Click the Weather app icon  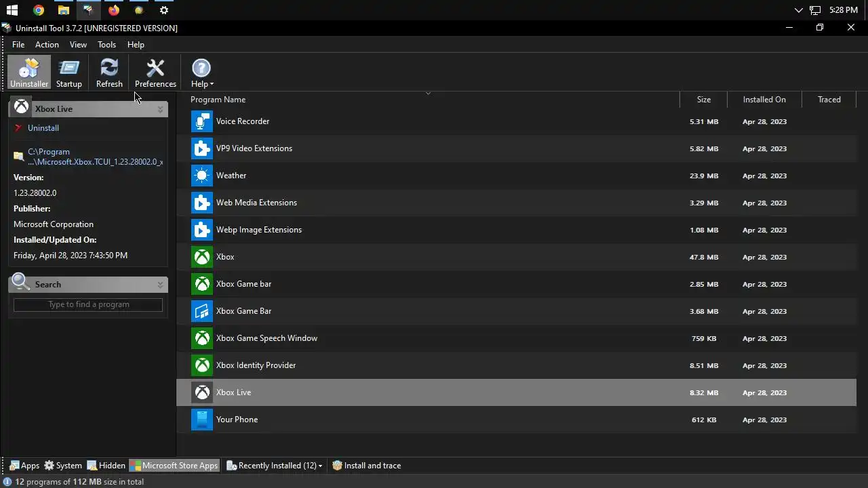tap(202, 176)
